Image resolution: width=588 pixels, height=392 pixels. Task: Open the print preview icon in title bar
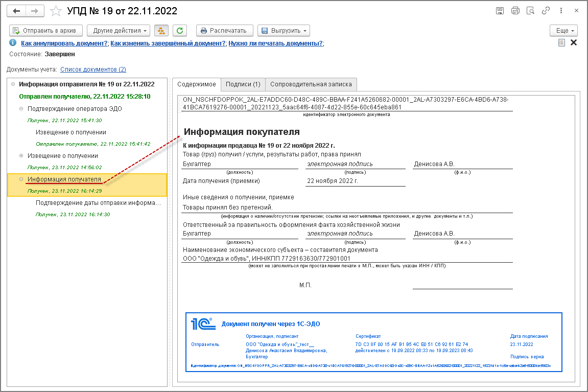[x=530, y=11]
